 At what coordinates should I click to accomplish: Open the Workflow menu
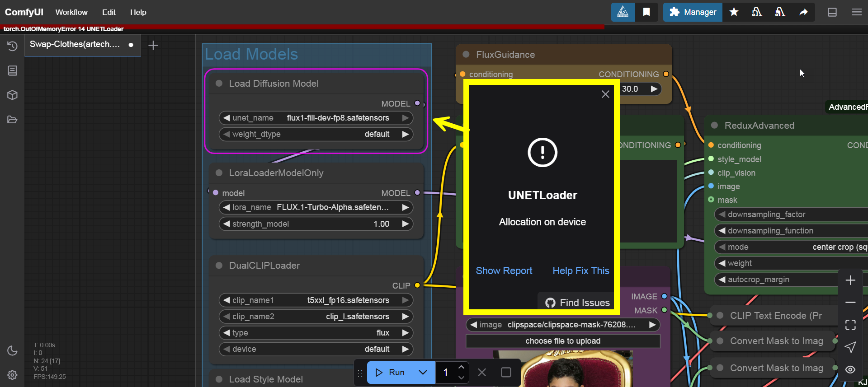(71, 12)
